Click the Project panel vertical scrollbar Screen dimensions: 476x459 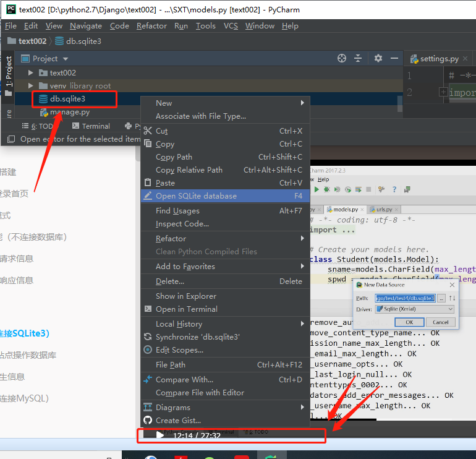coord(400,104)
